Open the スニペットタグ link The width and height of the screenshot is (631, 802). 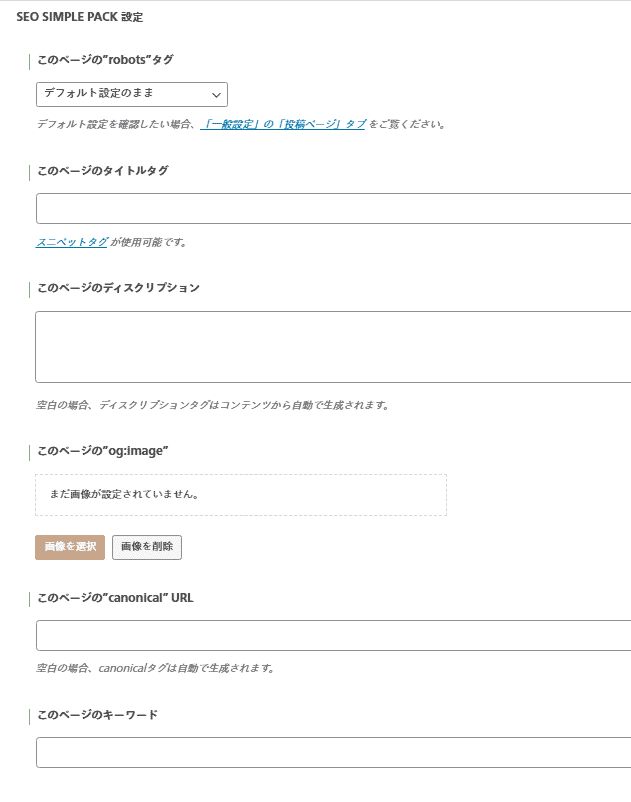click(x=72, y=242)
